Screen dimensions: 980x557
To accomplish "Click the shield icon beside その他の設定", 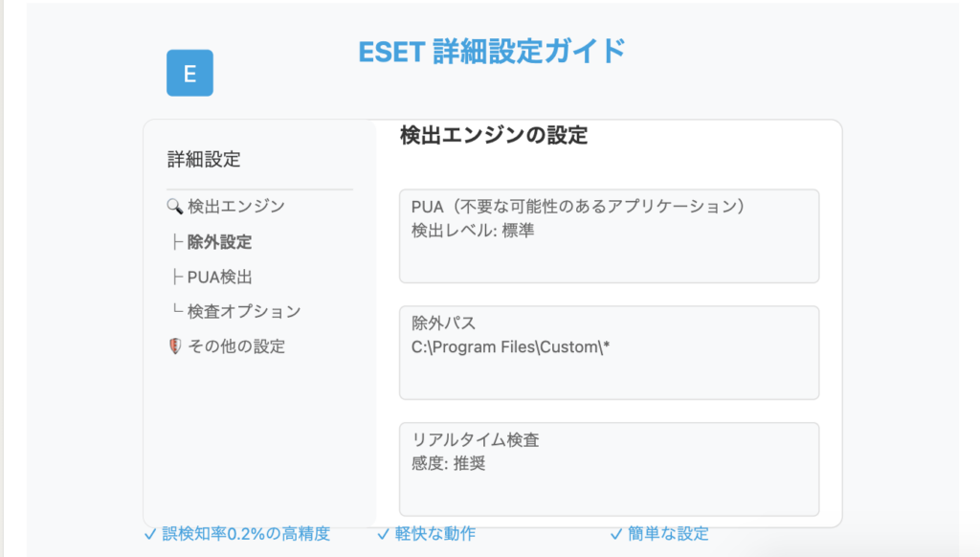I will point(175,346).
